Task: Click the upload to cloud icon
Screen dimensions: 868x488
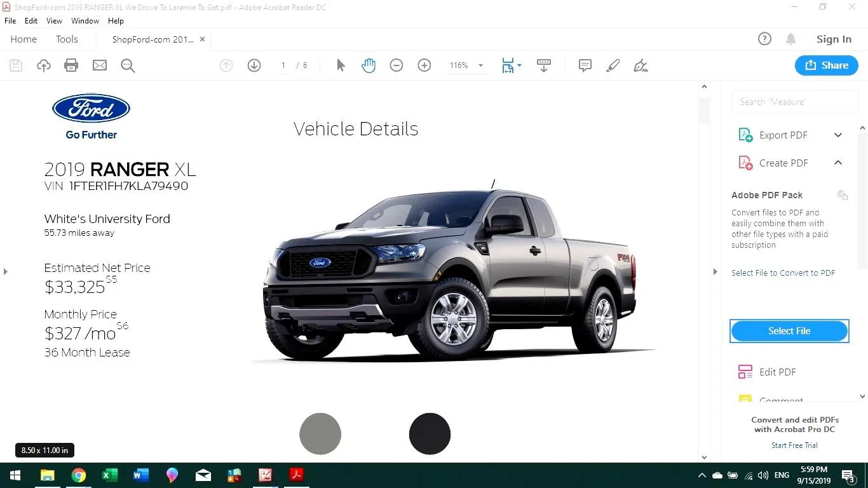Action: 43,65
